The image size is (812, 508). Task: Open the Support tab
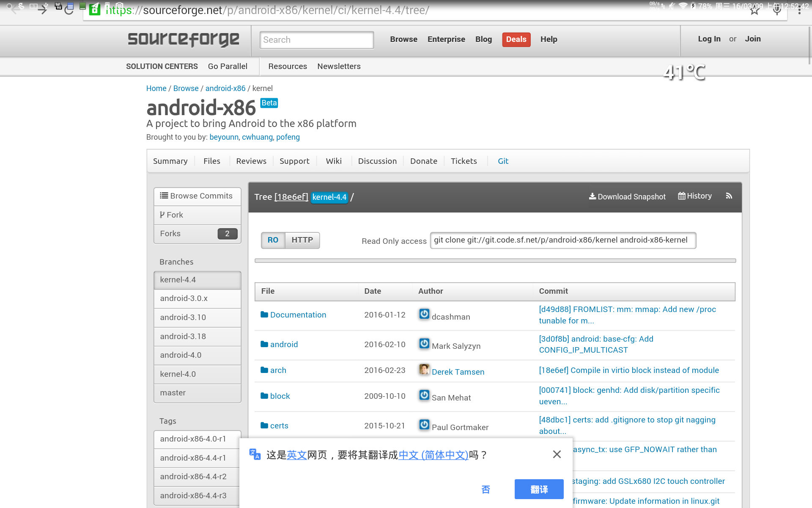(x=294, y=161)
